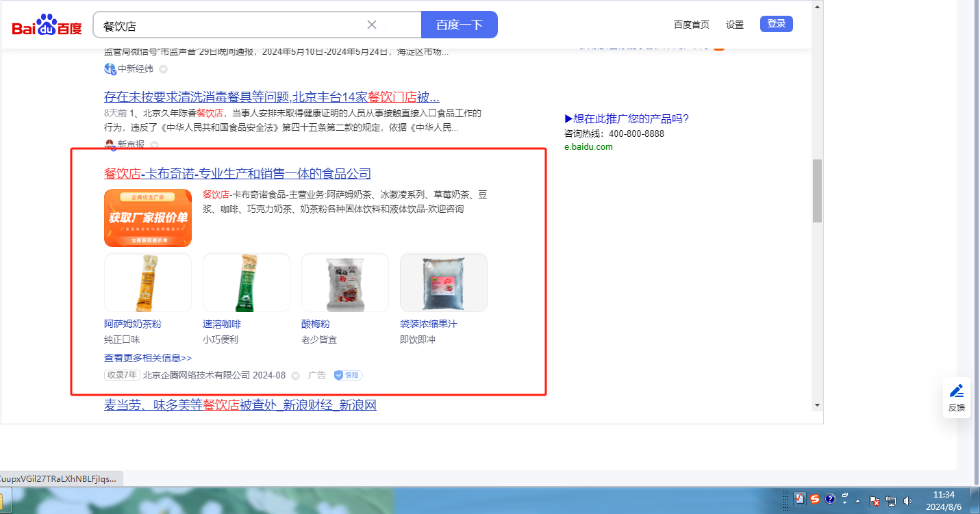Image resolution: width=980 pixels, height=514 pixels.
Task: Click the restore-window icon beside the help icon
Action: coord(845,496)
